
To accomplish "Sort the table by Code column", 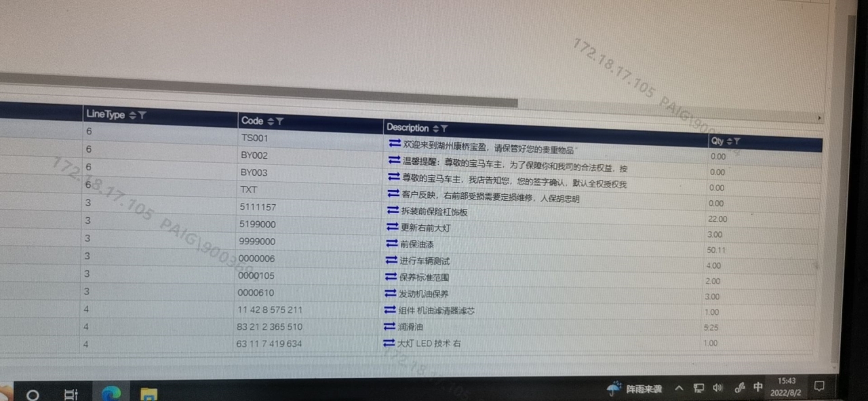I will (271, 121).
